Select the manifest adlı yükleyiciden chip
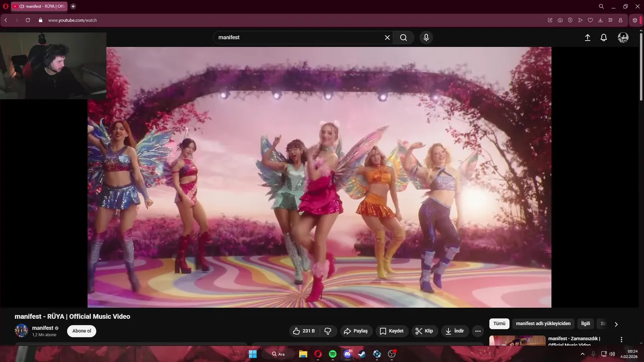644x362 pixels. 543,324
